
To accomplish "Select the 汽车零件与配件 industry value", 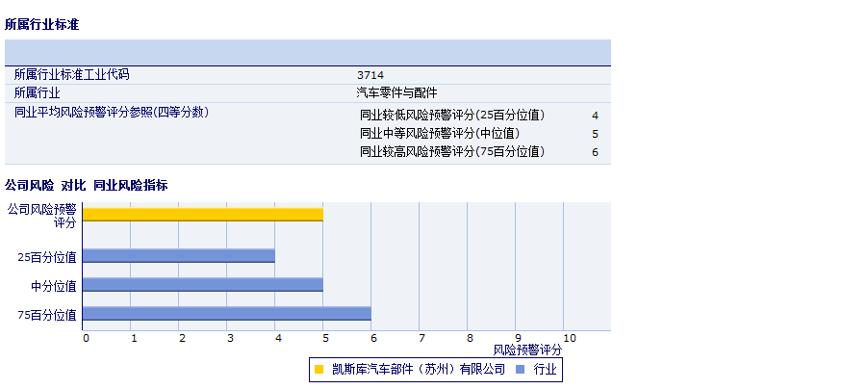I will pyautogui.click(x=396, y=92).
